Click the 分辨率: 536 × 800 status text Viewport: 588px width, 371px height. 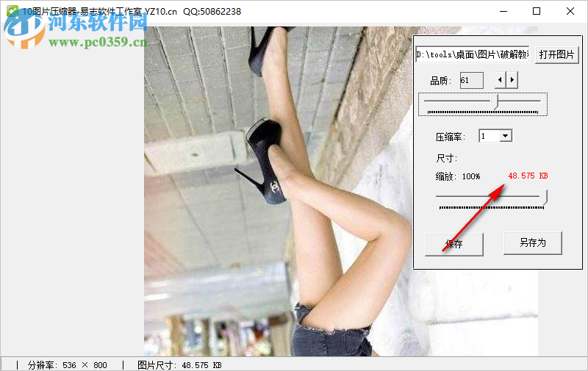click(x=67, y=365)
